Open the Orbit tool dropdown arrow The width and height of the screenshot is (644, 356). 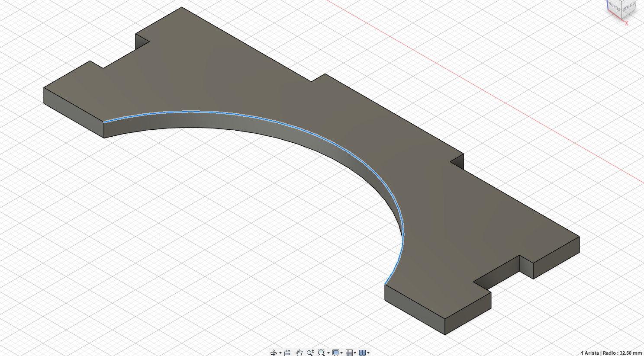(280, 353)
